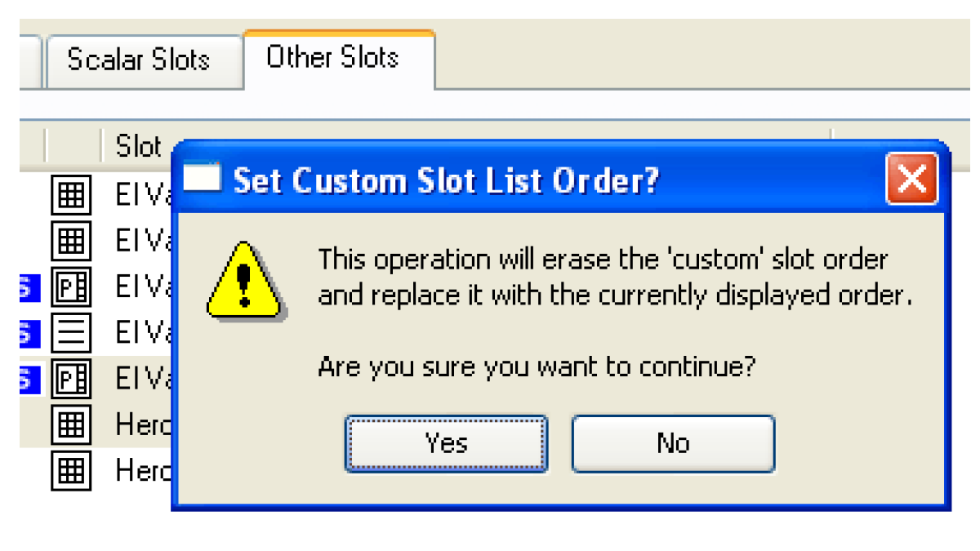Select the Other Slots tab
This screenshot has height=551, width=980.
coord(333,58)
